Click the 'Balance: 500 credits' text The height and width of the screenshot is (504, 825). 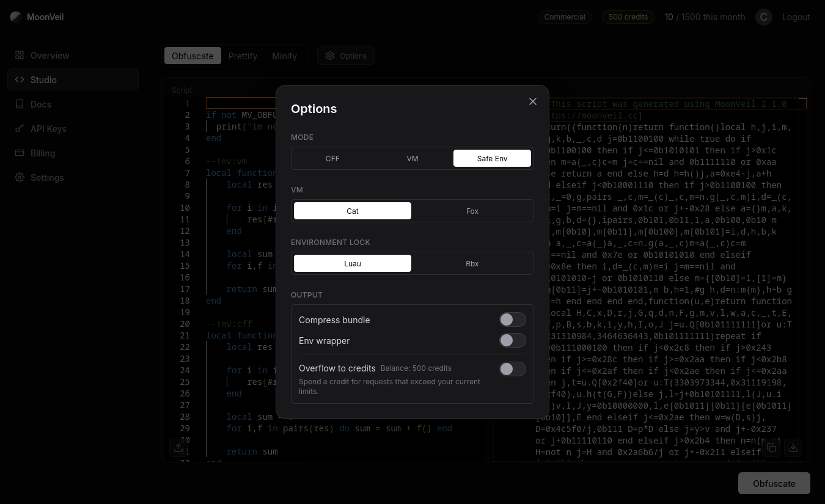416,368
